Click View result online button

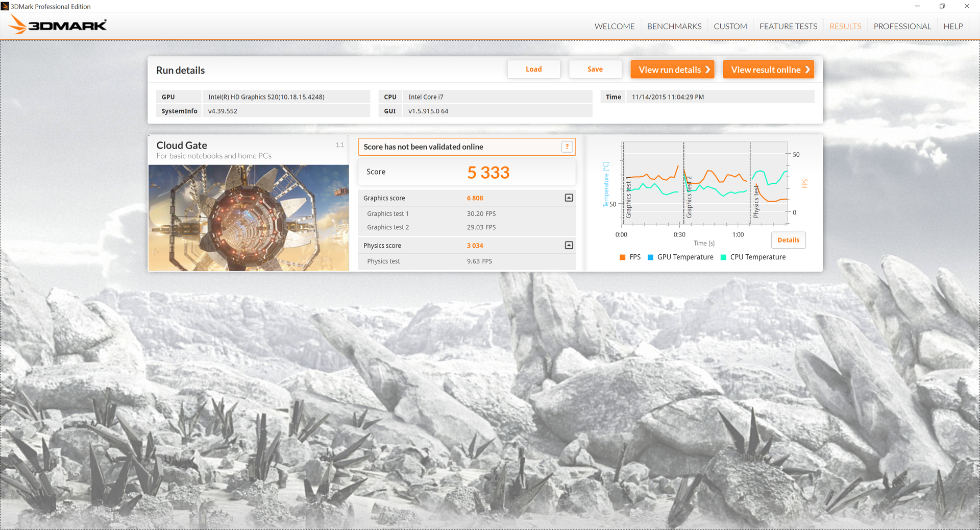[x=768, y=69]
